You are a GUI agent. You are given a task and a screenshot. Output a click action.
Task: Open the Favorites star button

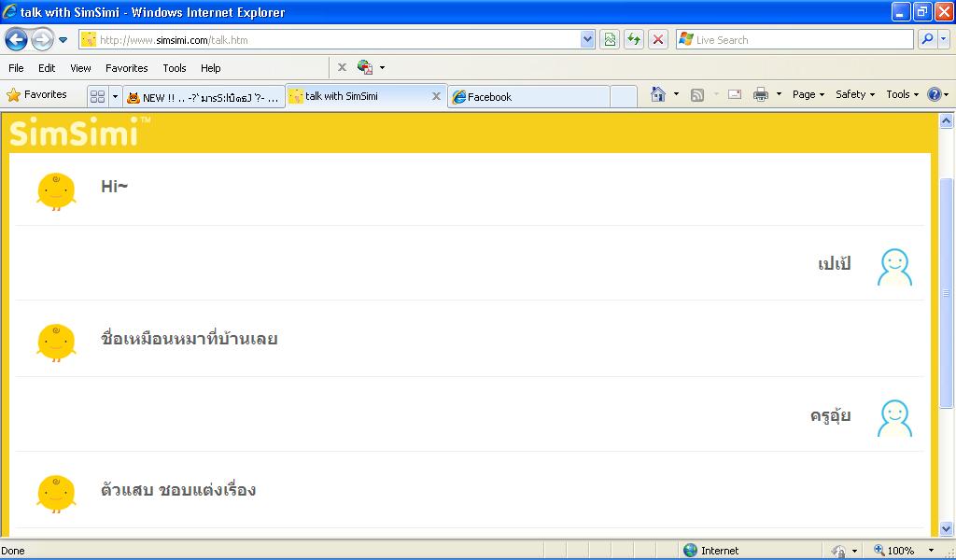click(36, 95)
